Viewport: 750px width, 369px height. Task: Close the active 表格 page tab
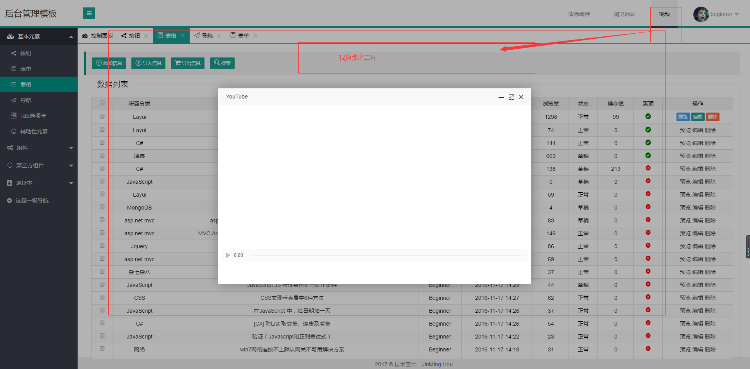183,35
